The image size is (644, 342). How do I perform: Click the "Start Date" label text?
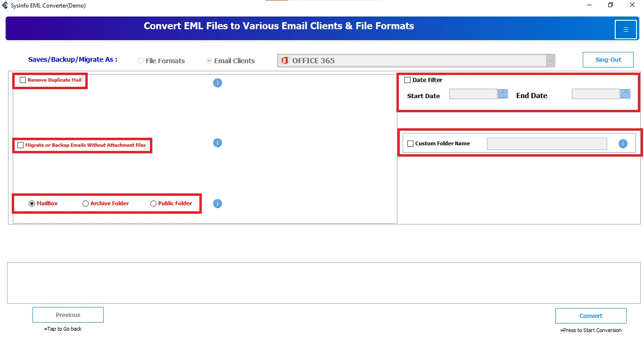tap(423, 96)
